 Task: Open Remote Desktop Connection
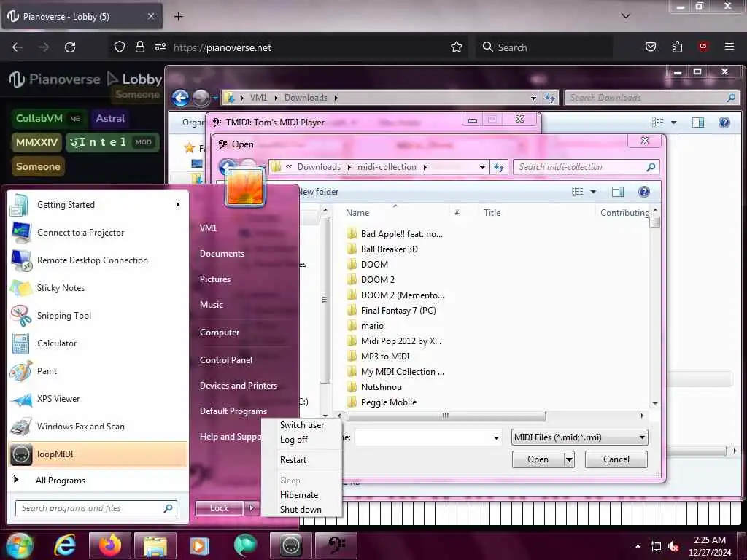(98, 260)
